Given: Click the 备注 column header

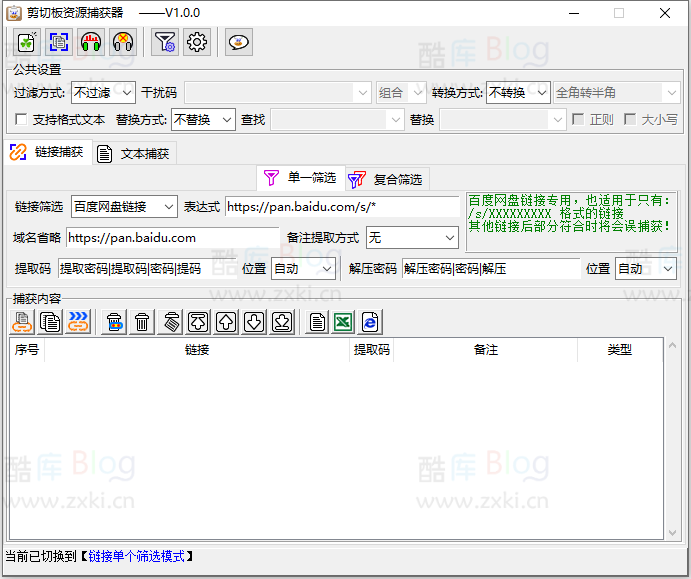Looking at the screenshot, I should click(486, 350).
